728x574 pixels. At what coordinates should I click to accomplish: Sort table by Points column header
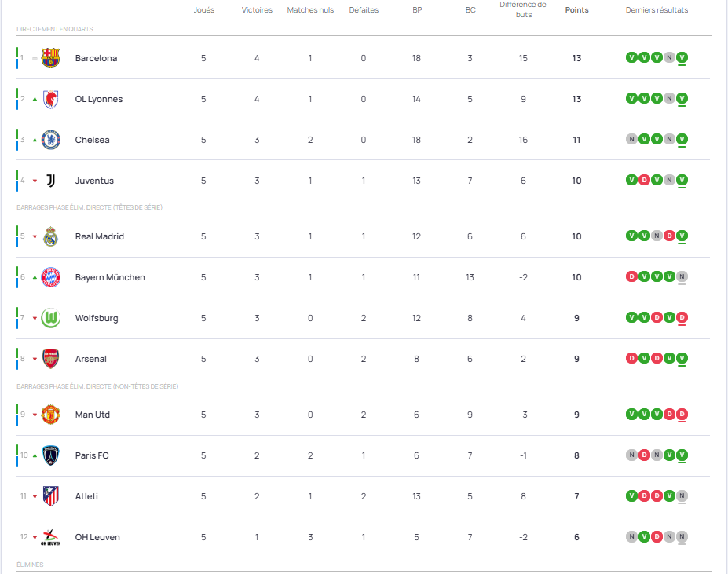coord(576,10)
